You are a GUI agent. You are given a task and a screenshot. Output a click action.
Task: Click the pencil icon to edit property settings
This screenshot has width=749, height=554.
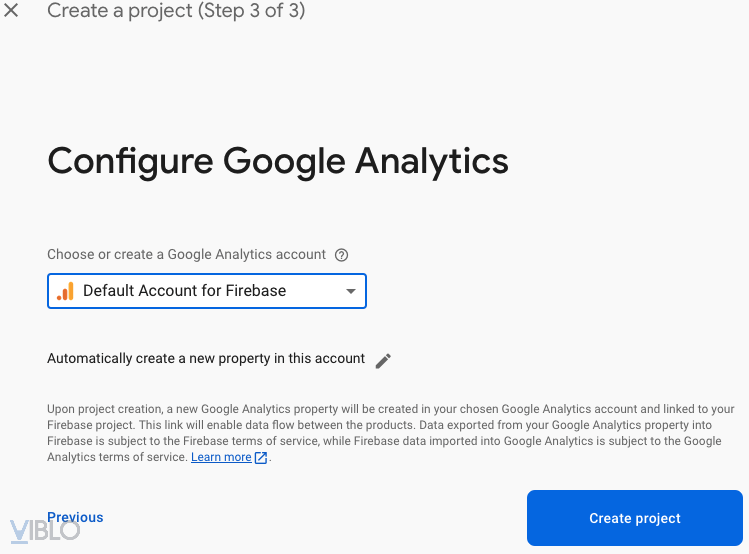tap(383, 360)
